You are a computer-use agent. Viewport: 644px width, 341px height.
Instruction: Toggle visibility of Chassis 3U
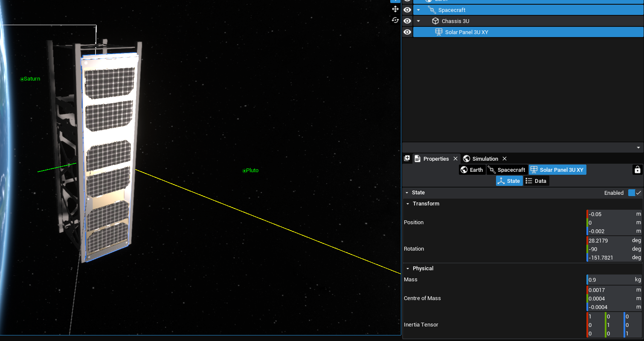(407, 21)
